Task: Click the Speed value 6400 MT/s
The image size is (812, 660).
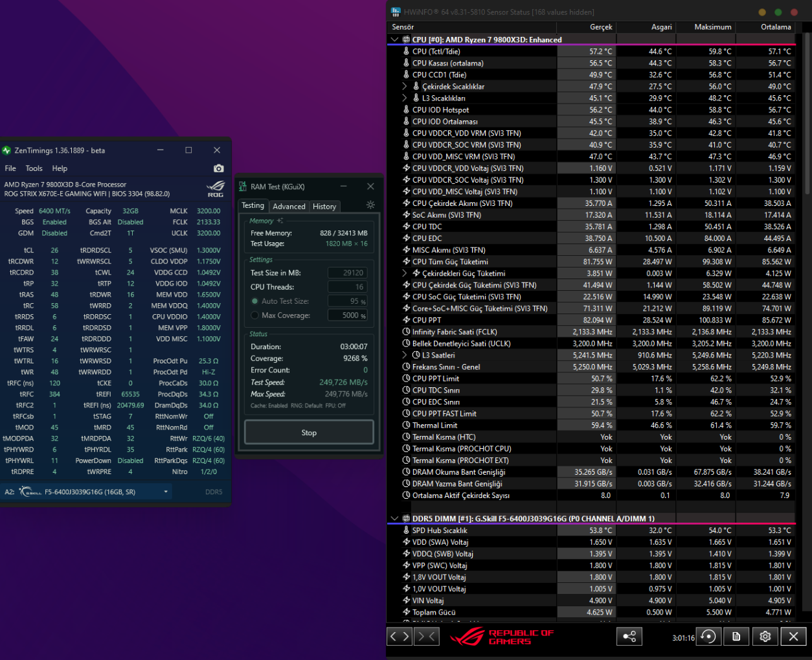Action: tap(54, 211)
